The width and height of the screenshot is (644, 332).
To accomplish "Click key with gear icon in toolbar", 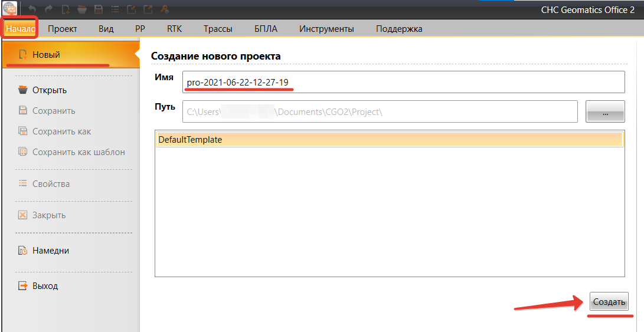I will coord(164,9).
